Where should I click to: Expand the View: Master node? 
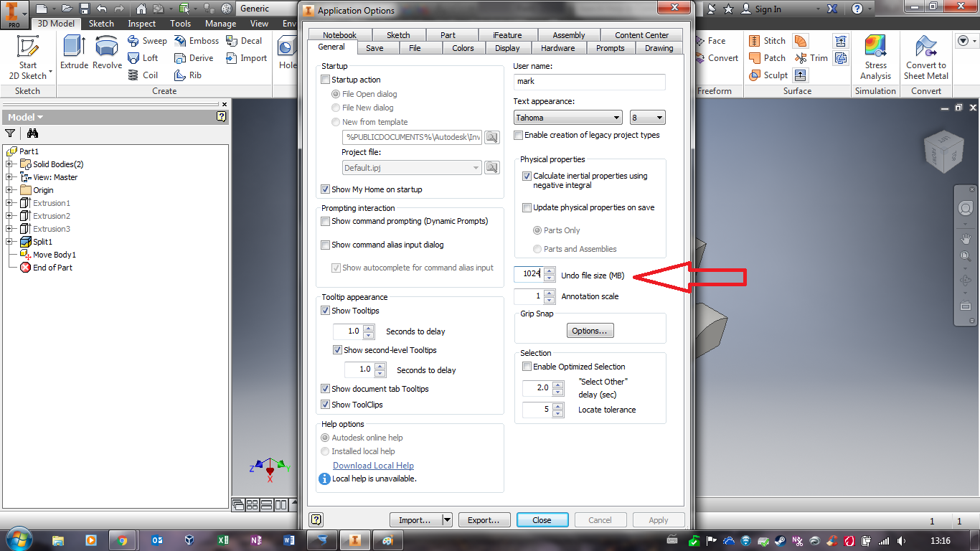pos(9,177)
